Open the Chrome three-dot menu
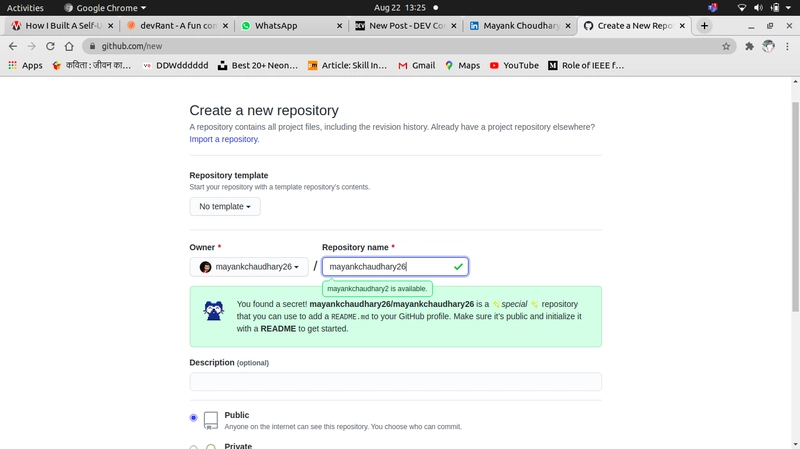Screen dimensions: 800x449 (x=787, y=46)
